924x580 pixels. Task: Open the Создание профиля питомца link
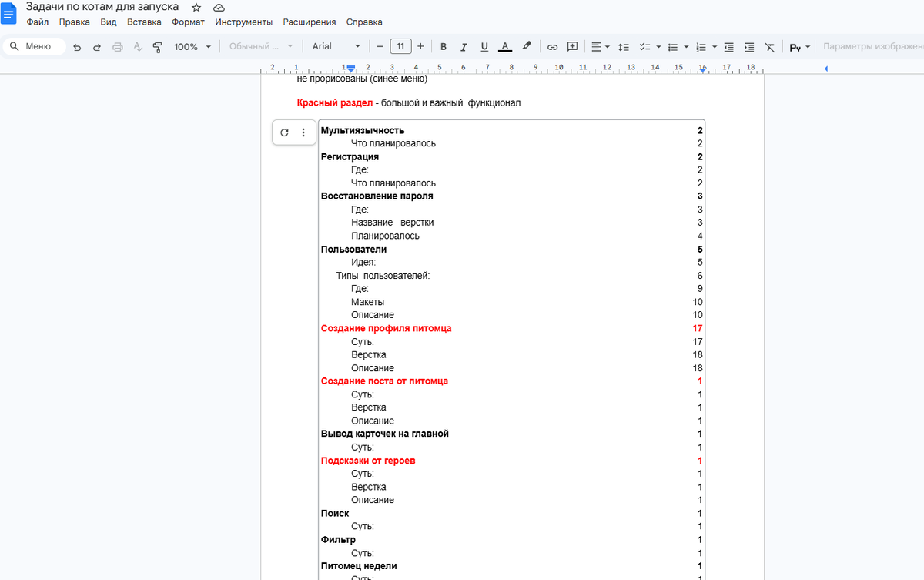point(386,329)
